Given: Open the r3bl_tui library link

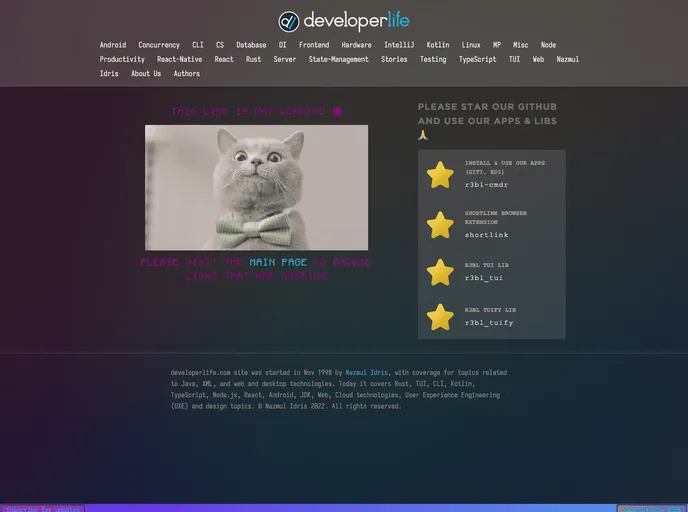Looking at the screenshot, I should coord(484,278).
